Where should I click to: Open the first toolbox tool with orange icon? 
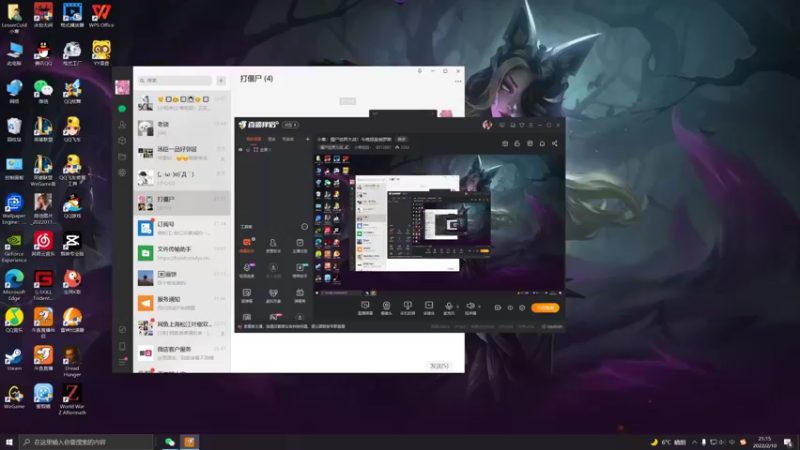point(247,243)
